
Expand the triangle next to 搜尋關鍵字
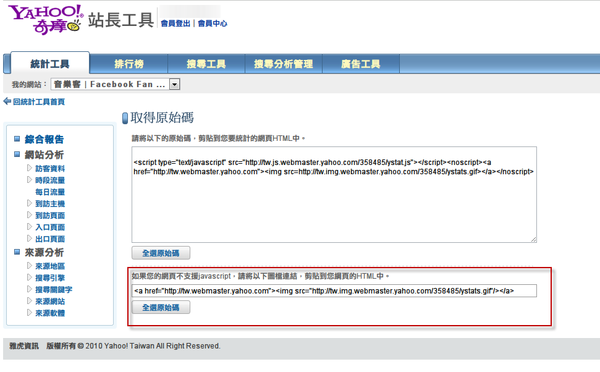tap(29, 289)
